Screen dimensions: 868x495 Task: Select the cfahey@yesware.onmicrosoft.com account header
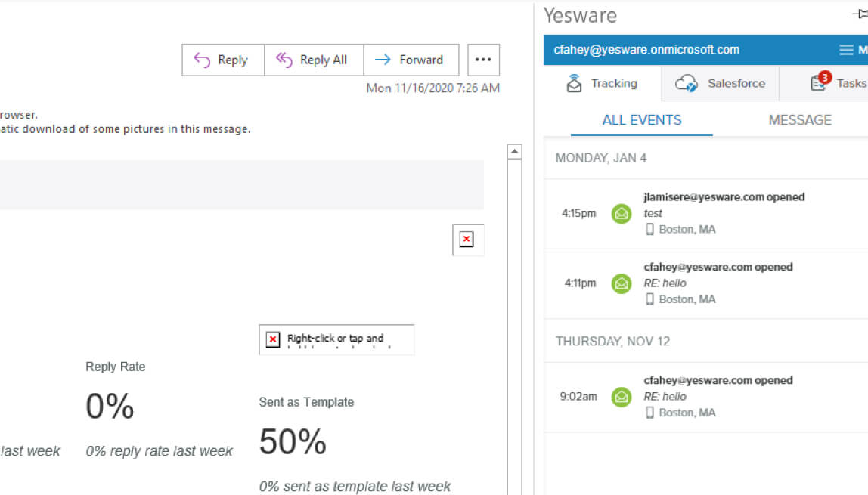[646, 50]
